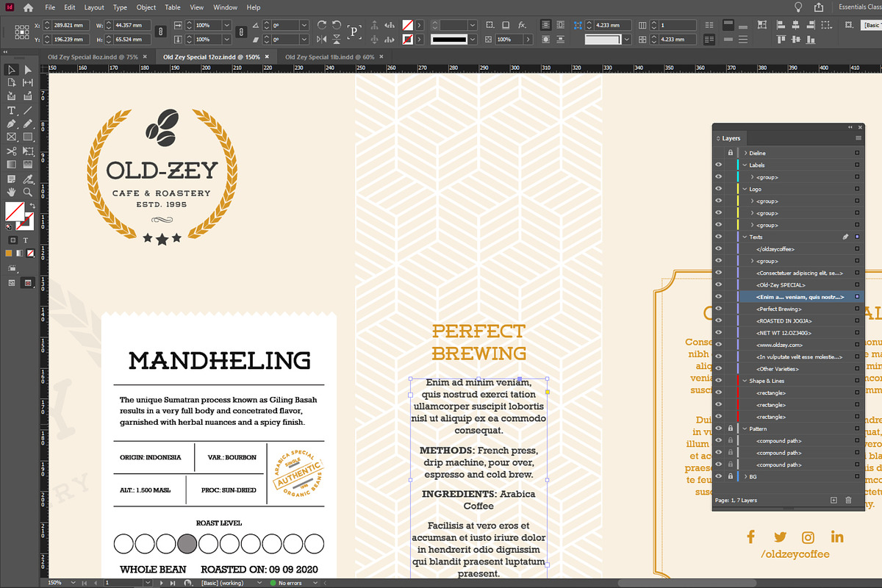Hide the Shape & Lines layer

(719, 381)
